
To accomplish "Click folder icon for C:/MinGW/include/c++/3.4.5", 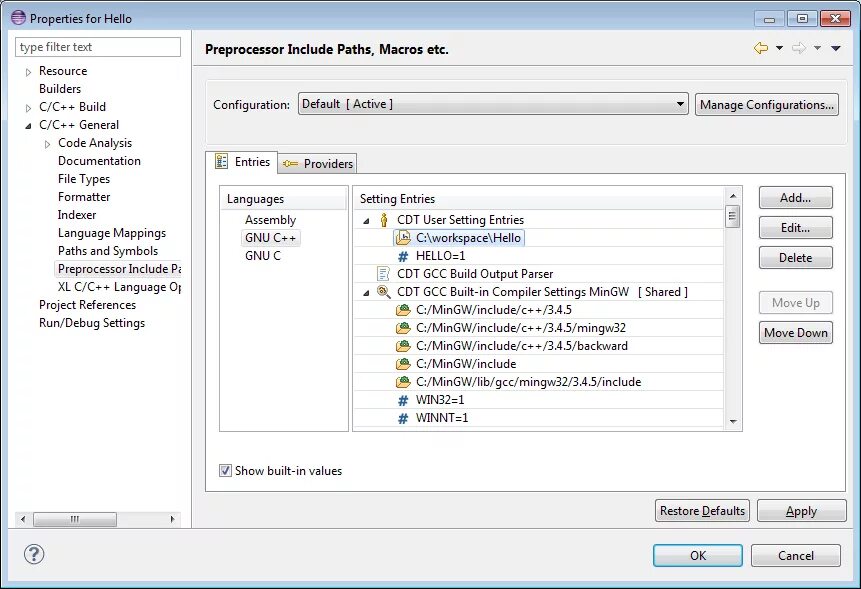I will [403, 310].
